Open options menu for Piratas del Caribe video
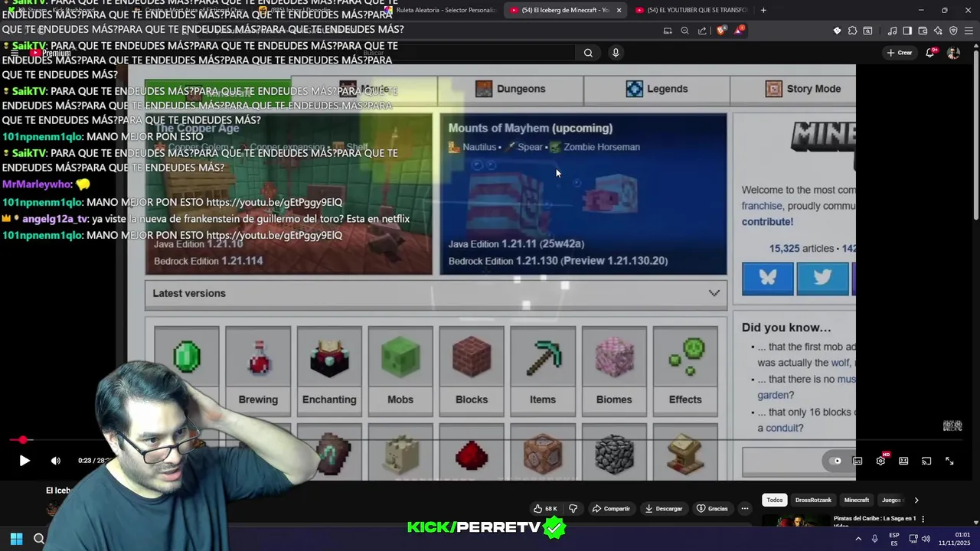The width and height of the screenshot is (980, 551). [x=923, y=519]
